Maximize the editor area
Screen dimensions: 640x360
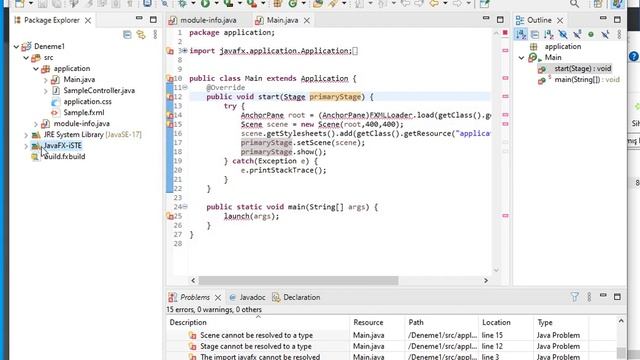coord(500,19)
